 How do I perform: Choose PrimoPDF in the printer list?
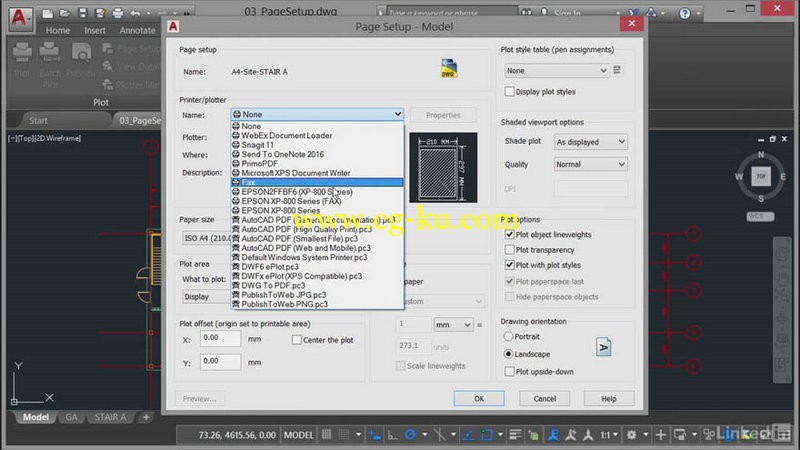point(317,163)
